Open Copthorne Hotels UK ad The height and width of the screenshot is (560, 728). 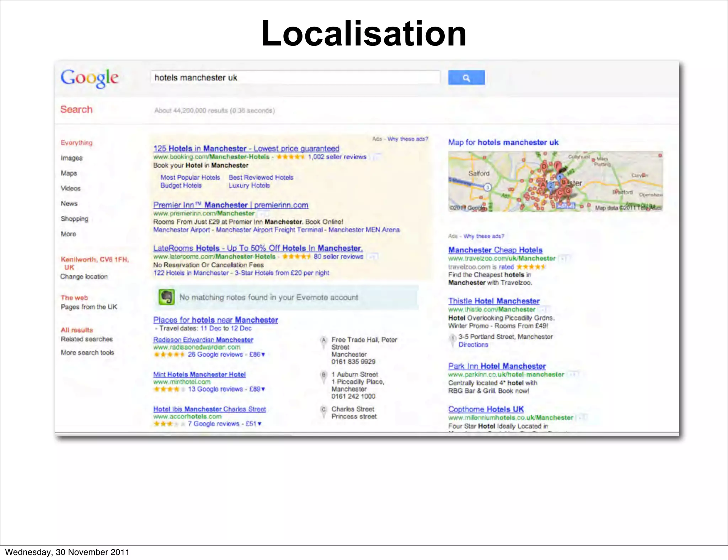click(486, 409)
